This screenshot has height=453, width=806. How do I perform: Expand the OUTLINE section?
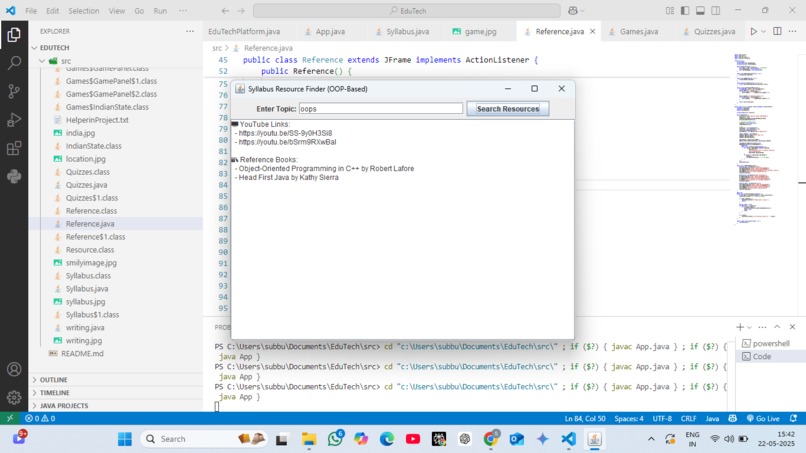click(116, 379)
